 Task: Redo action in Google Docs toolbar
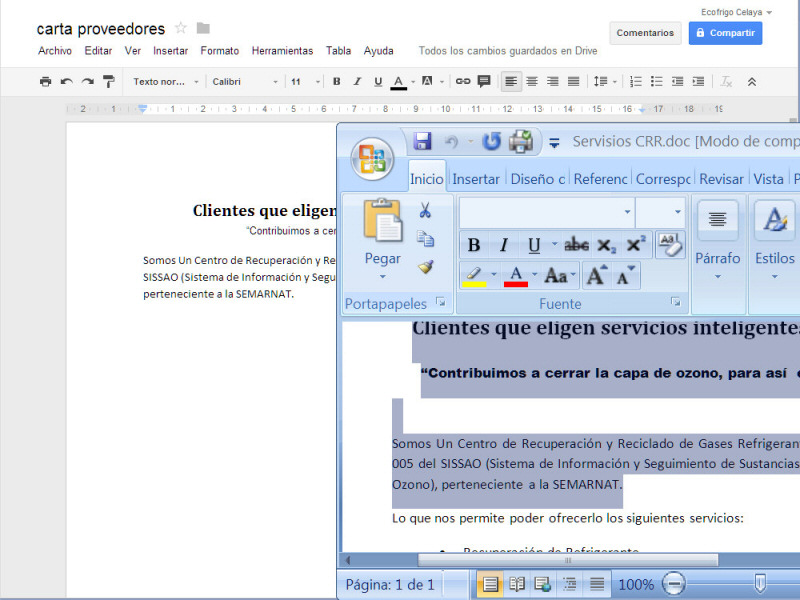[x=88, y=82]
